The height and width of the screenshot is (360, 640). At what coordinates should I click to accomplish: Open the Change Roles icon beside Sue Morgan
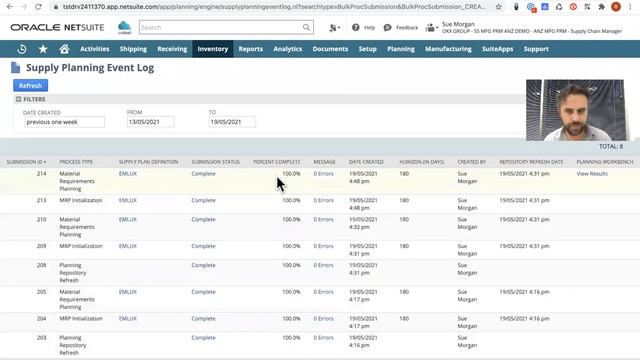(x=431, y=28)
